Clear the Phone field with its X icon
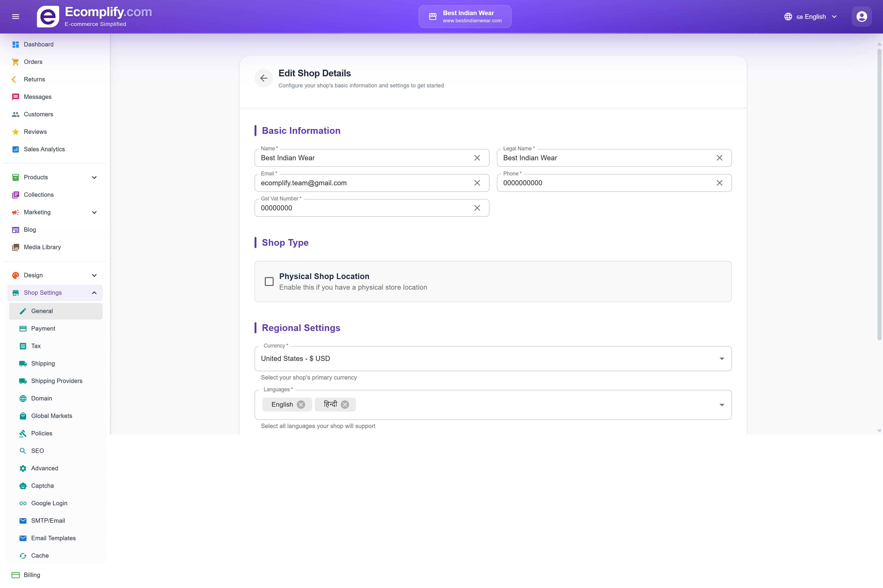 tap(720, 183)
